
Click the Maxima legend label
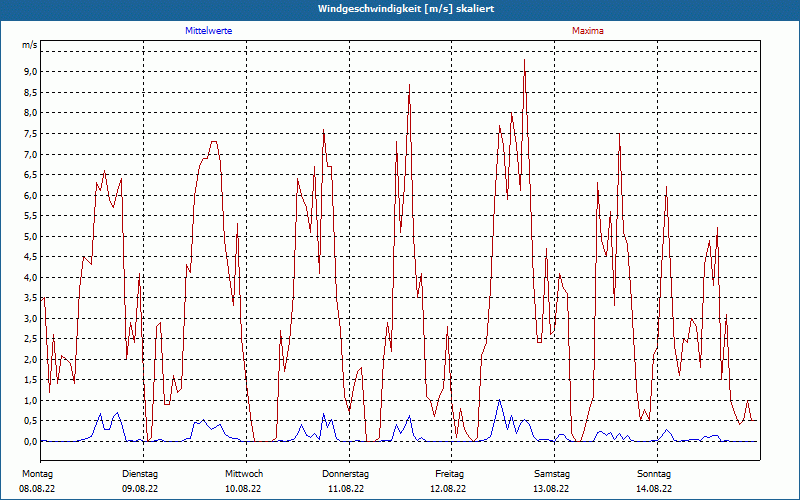click(x=588, y=31)
